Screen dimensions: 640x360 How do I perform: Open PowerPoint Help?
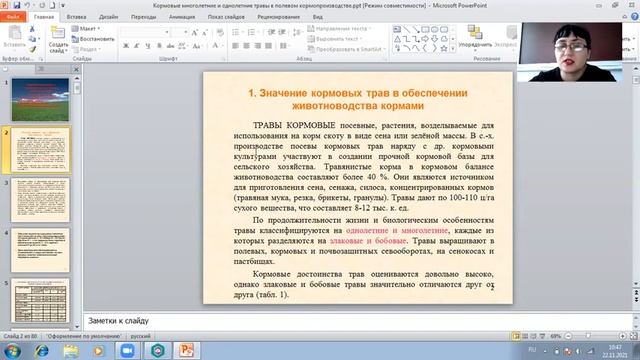[635, 17]
